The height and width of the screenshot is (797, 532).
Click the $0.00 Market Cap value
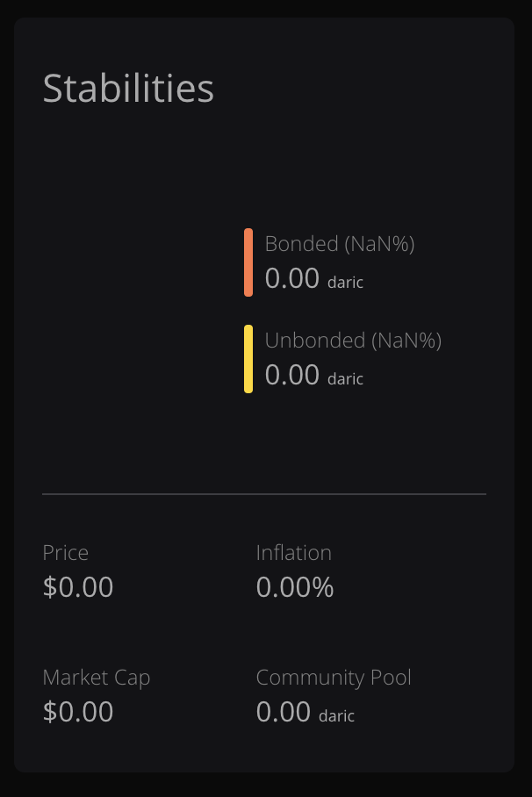(77, 712)
